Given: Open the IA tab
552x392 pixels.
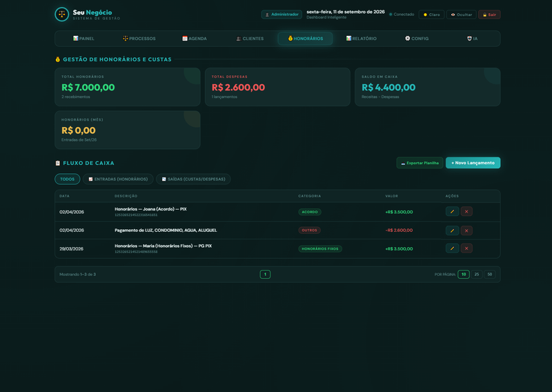Looking at the screenshot, I should (472, 39).
